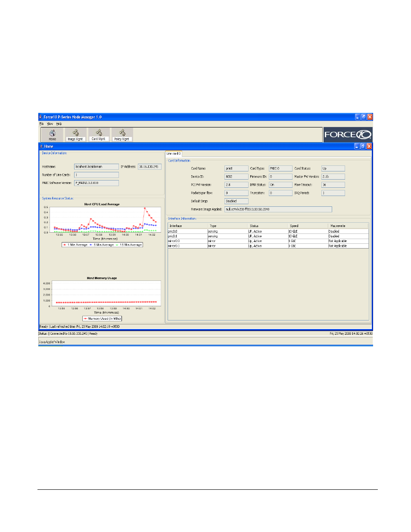
Task: Open the Help menu
Action: tap(59, 124)
